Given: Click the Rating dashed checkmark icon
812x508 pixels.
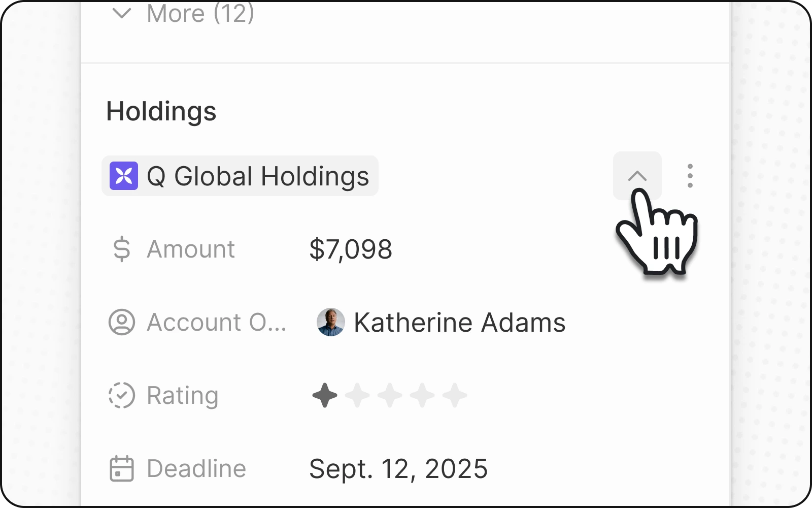Looking at the screenshot, I should pos(122,395).
